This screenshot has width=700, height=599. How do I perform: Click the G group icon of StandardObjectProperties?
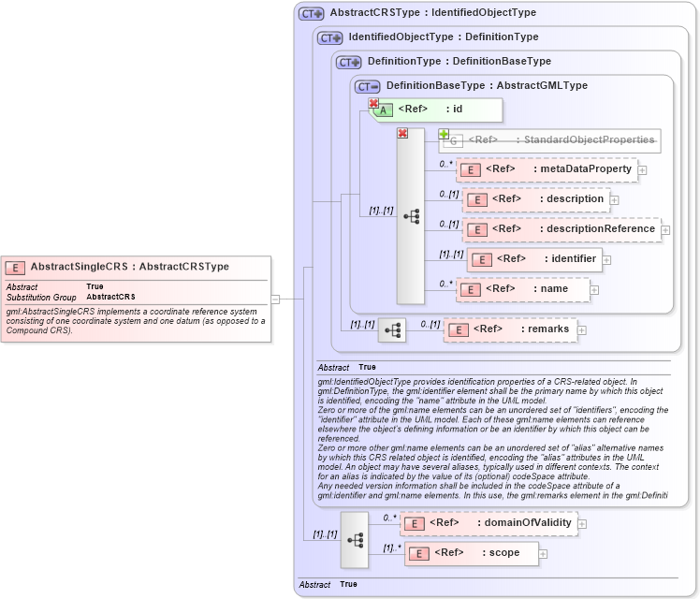(453, 141)
